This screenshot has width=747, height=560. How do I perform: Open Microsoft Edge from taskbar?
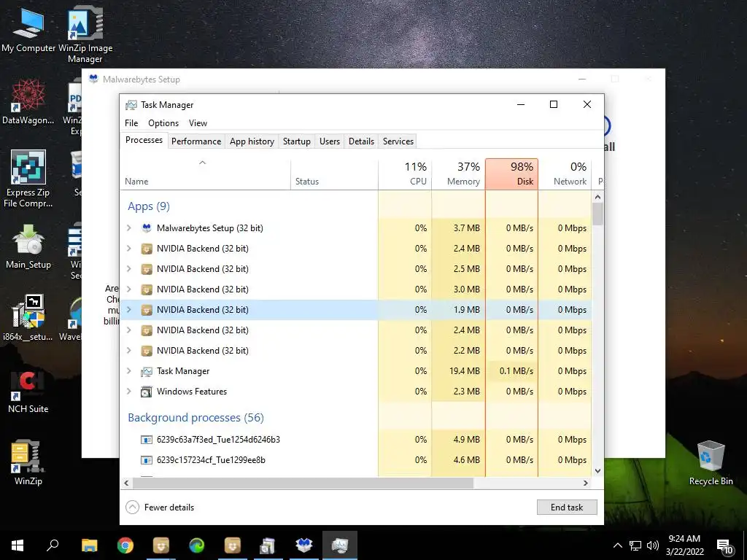pyautogui.click(x=197, y=545)
